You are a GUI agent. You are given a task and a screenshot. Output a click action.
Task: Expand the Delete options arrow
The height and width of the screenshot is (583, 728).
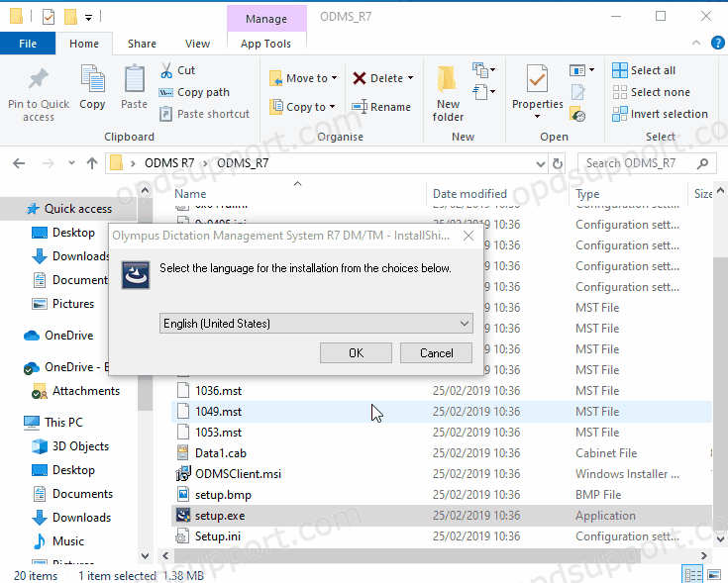click(410, 78)
